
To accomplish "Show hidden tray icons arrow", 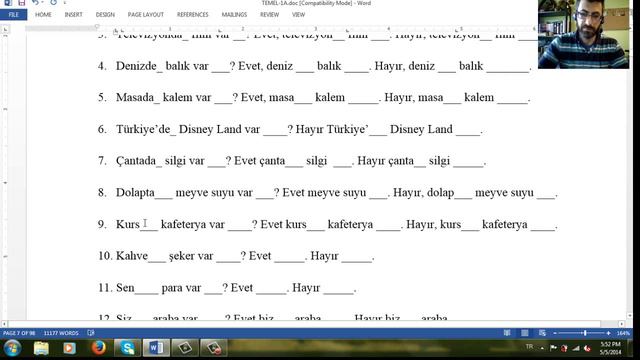I will pos(542,348).
